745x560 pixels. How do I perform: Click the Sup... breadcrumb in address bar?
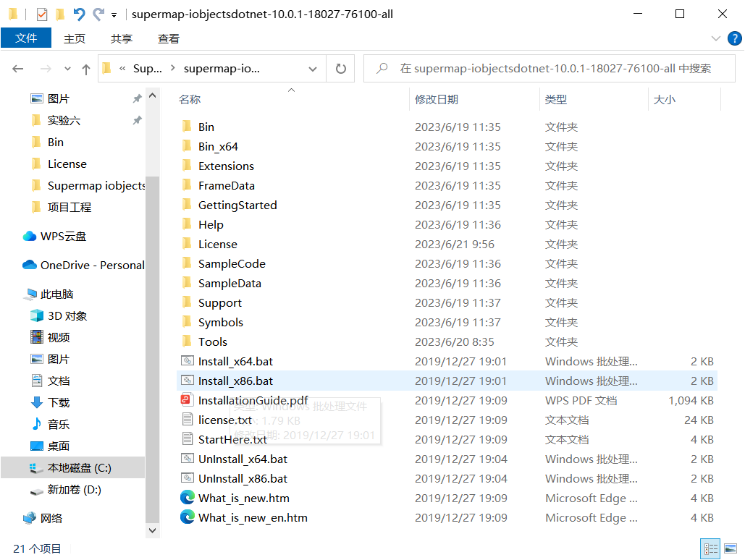[x=147, y=69]
